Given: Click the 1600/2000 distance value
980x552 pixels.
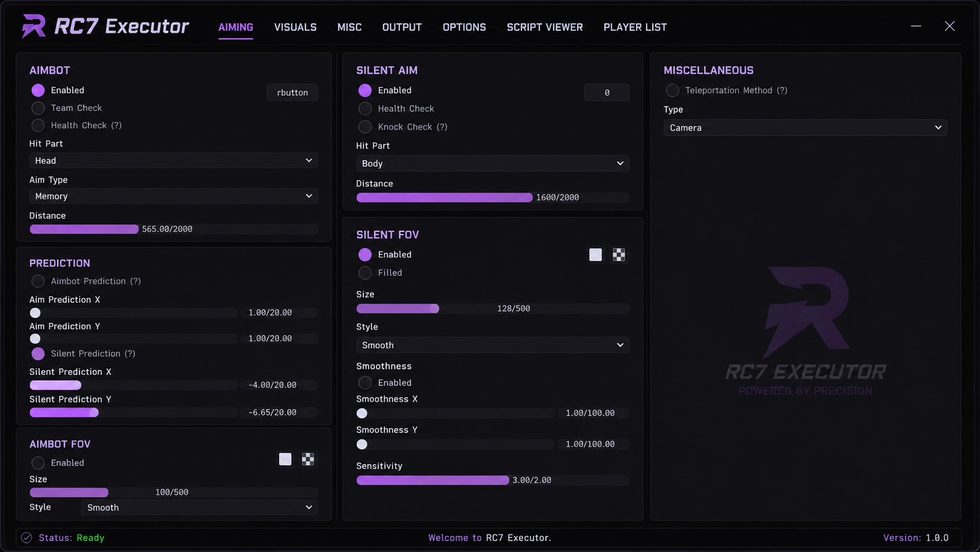Looking at the screenshot, I should click(x=557, y=198).
